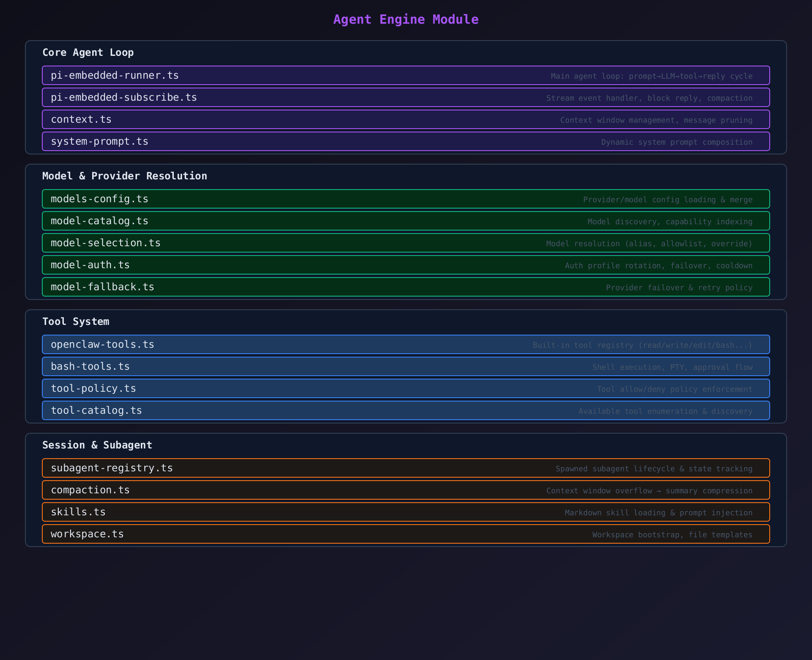Select the models-config.ts row
The height and width of the screenshot is (660, 812).
[x=406, y=199]
